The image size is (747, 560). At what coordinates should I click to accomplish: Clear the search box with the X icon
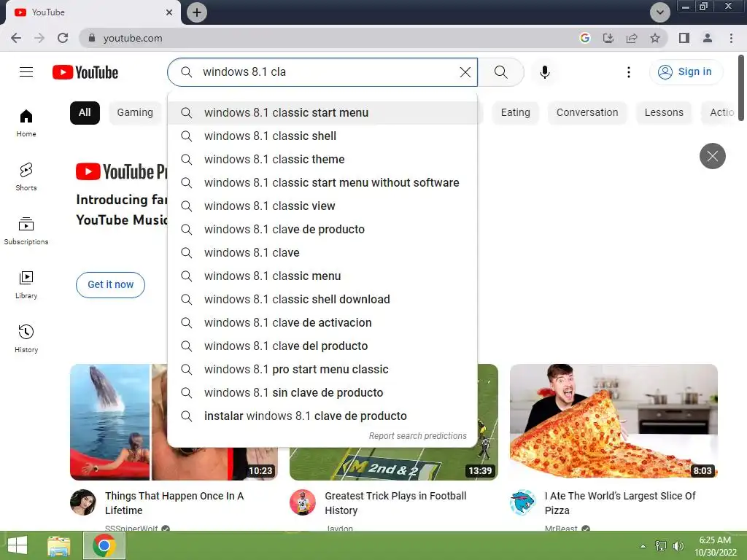coord(465,72)
